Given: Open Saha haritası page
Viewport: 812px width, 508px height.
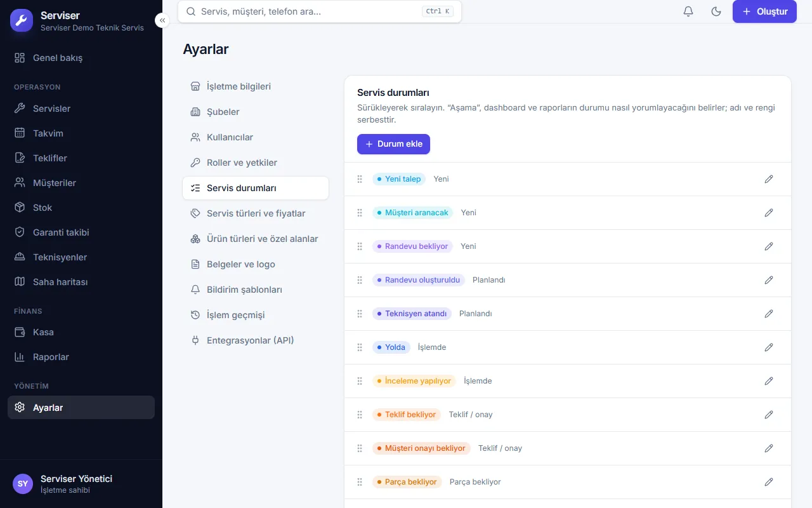Looking at the screenshot, I should [x=81, y=282].
